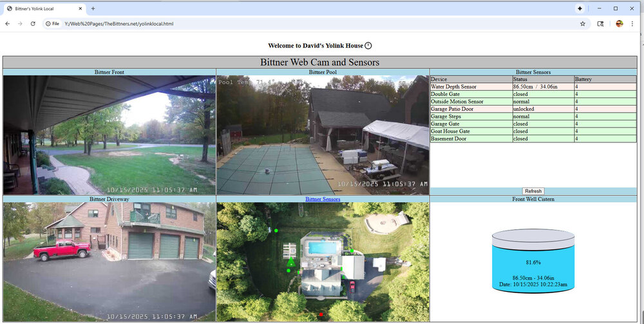The image size is (644, 324).
Task: Click the File site info chip in the address bar
Action: click(x=53, y=24)
